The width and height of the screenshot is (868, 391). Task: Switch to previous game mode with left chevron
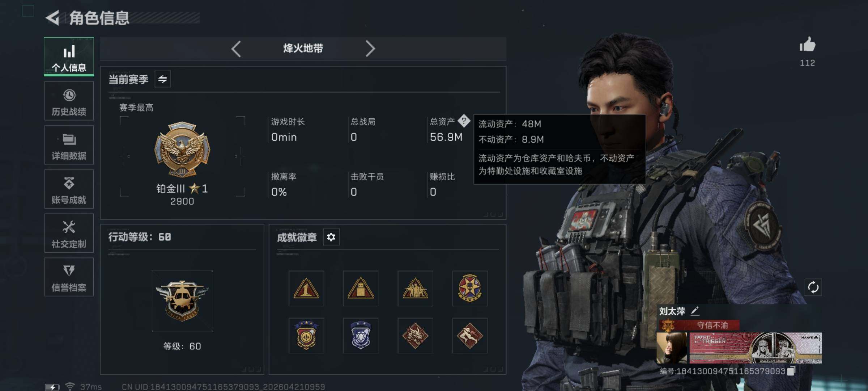point(236,49)
